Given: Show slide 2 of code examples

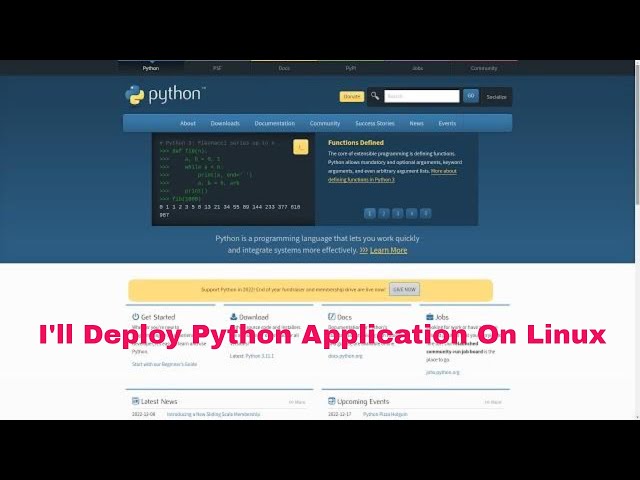Looking at the screenshot, I should point(383,213).
